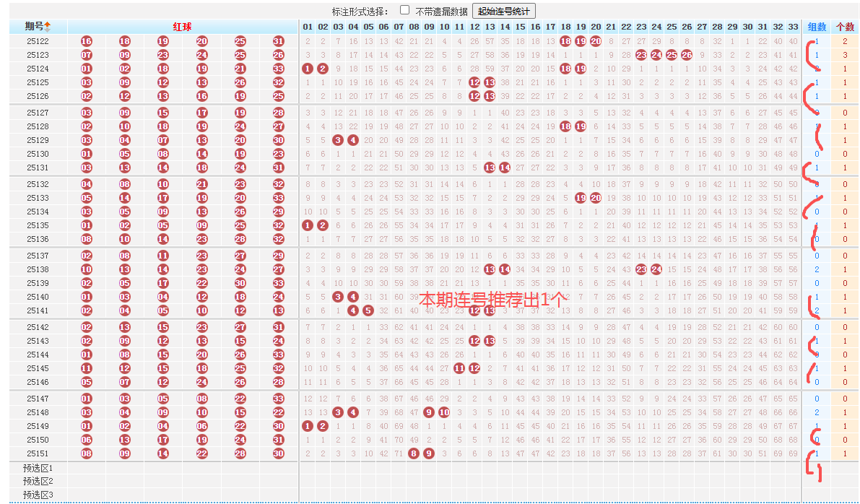Select the 预选区1 row label
The image size is (860, 504).
(38, 468)
